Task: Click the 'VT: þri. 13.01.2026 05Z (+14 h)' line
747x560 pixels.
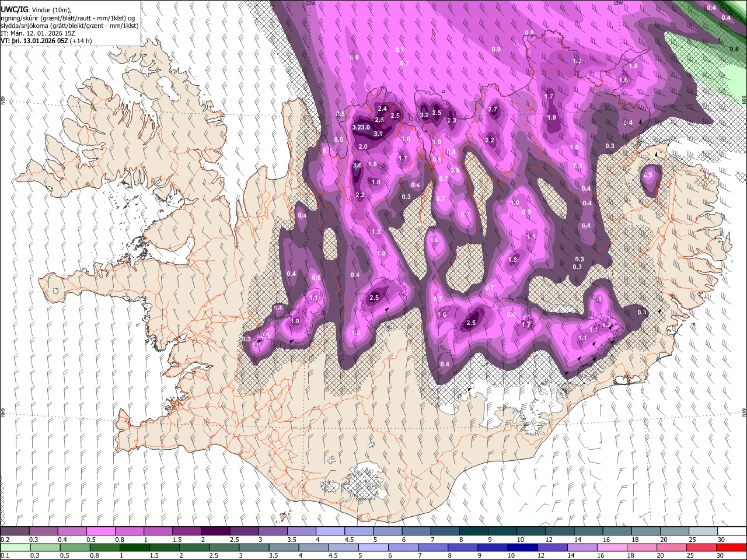Action: pyautogui.click(x=47, y=41)
